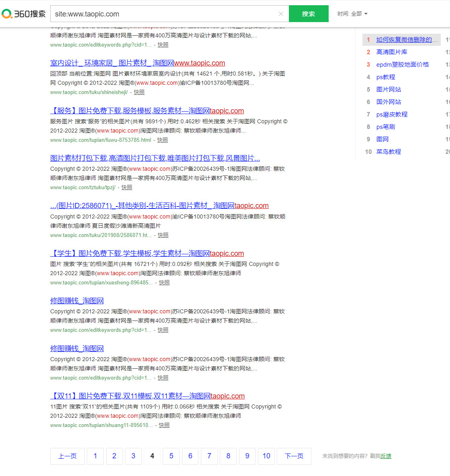450x476 pixels.
Task: Open the 【学生】图片免费下载 result
Action: [147, 253]
